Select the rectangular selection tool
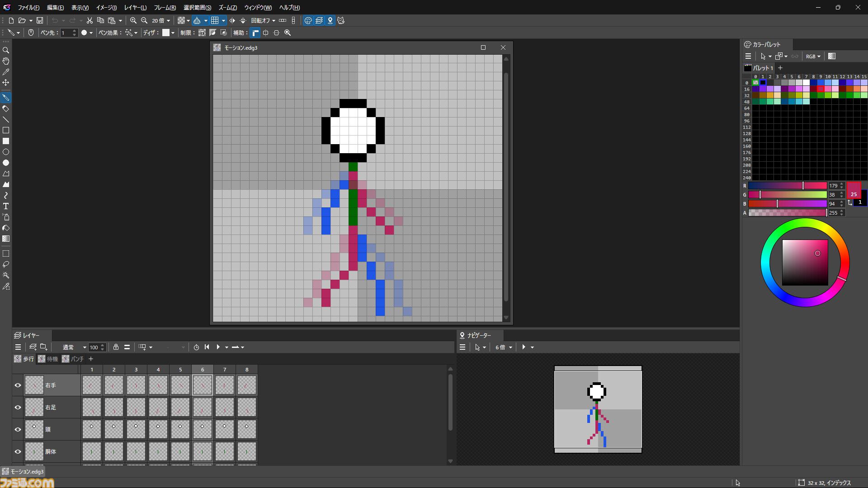 point(6,253)
